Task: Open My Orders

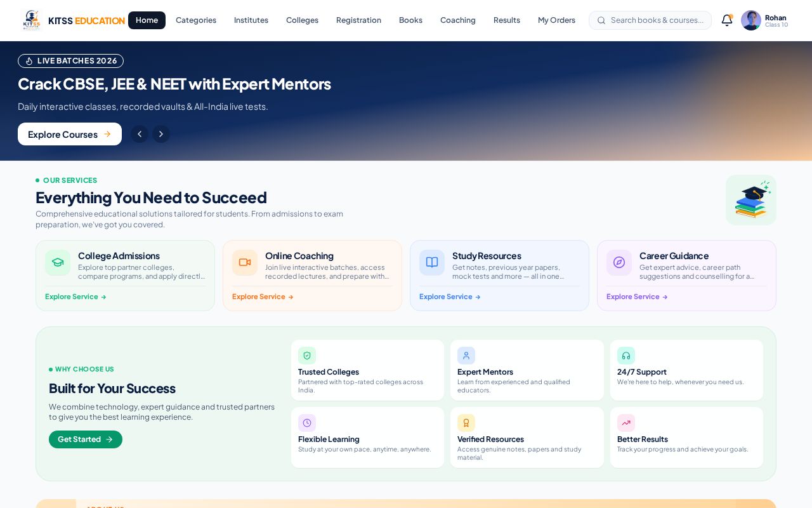Action: pyautogui.click(x=556, y=20)
